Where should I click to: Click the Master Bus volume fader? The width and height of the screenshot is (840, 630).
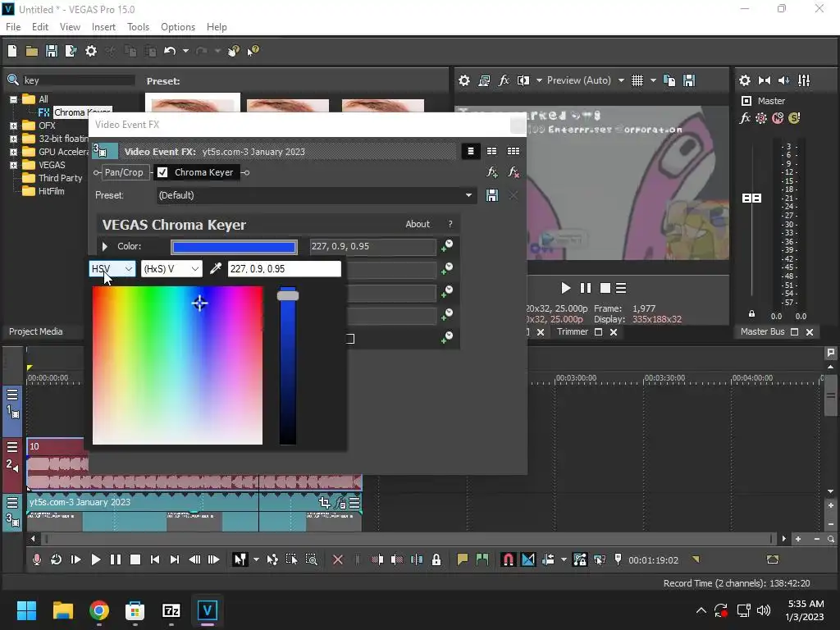pos(751,199)
